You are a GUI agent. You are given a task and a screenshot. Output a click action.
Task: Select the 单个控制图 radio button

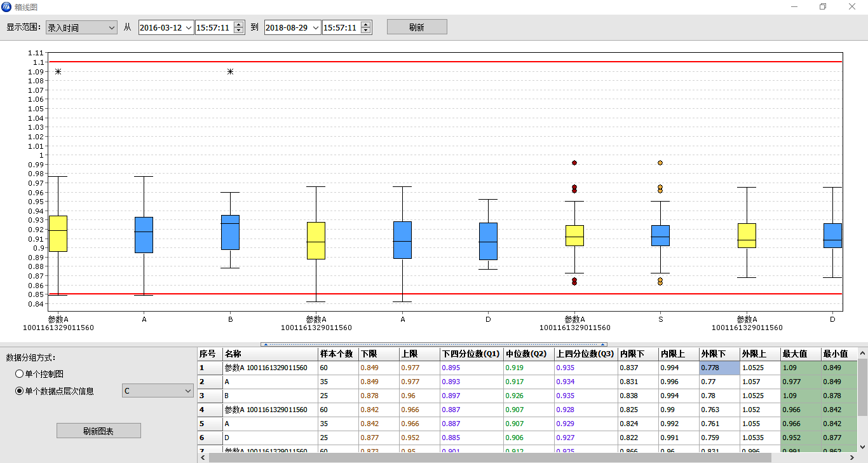point(20,374)
